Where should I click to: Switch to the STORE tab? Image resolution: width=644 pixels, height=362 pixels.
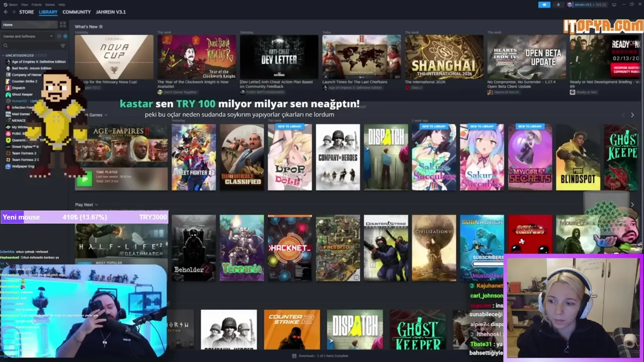coord(27,12)
